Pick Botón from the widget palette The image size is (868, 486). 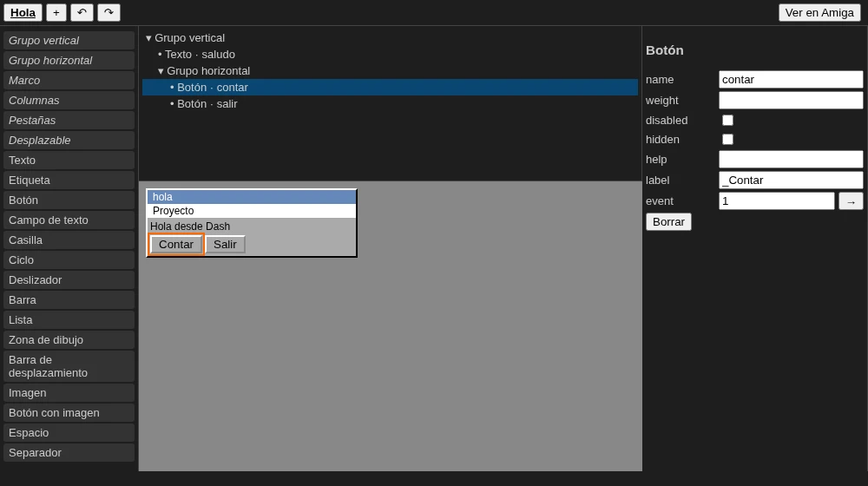click(69, 200)
